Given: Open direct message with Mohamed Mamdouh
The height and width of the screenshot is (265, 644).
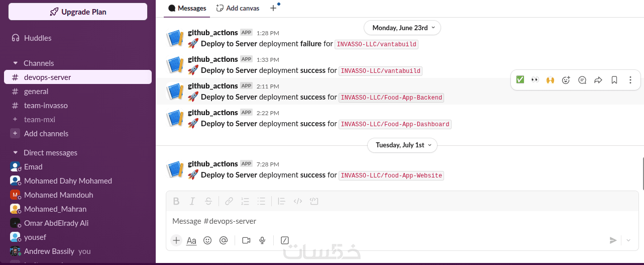Looking at the screenshot, I should [x=78, y=195].
